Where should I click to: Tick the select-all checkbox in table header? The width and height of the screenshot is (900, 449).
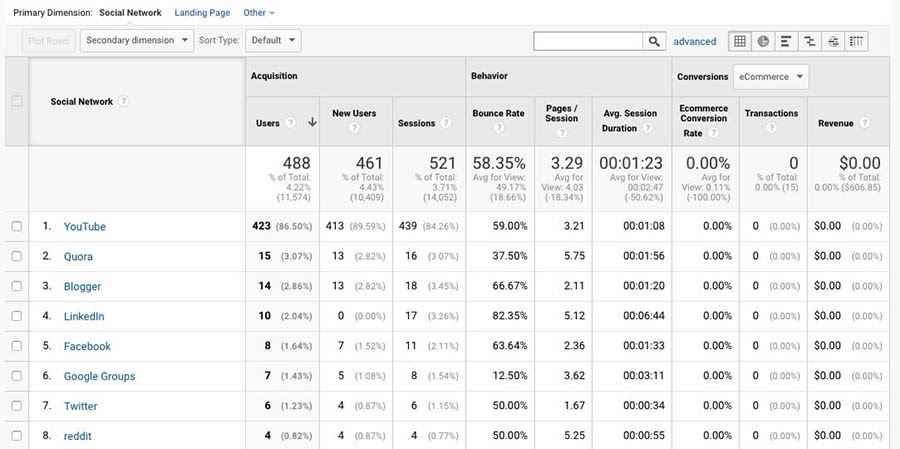click(x=17, y=101)
